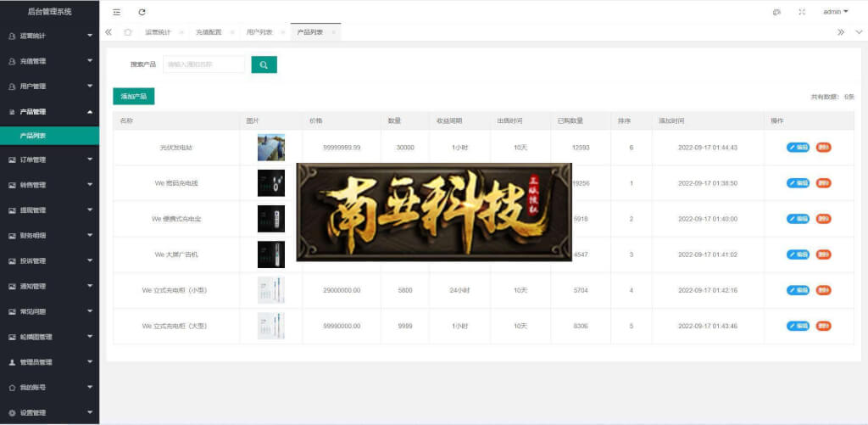The width and height of the screenshot is (868, 425).
Task: Expand the 充值管理 menu arrow
Action: tap(90, 61)
